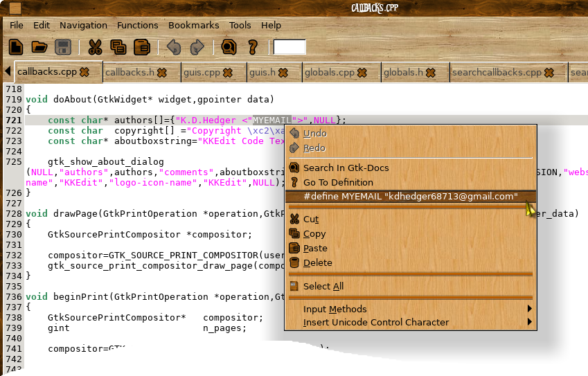Viewport: 588px width, 376px height.
Task: Choose Delete in the context menu
Action: coord(411,263)
